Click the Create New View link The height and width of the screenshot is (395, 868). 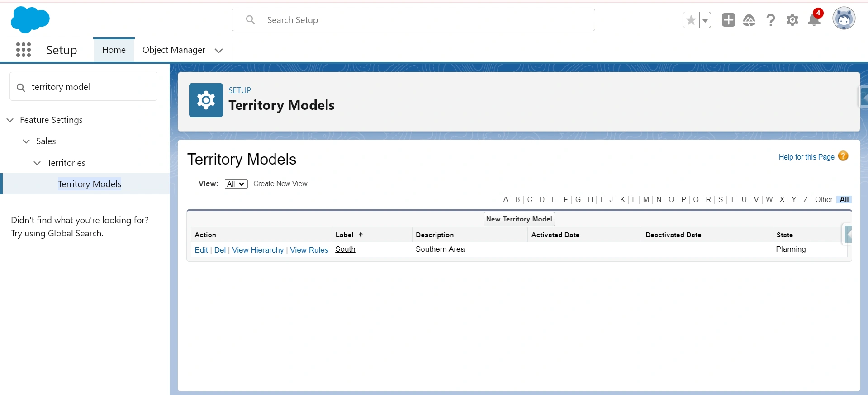pyautogui.click(x=280, y=183)
